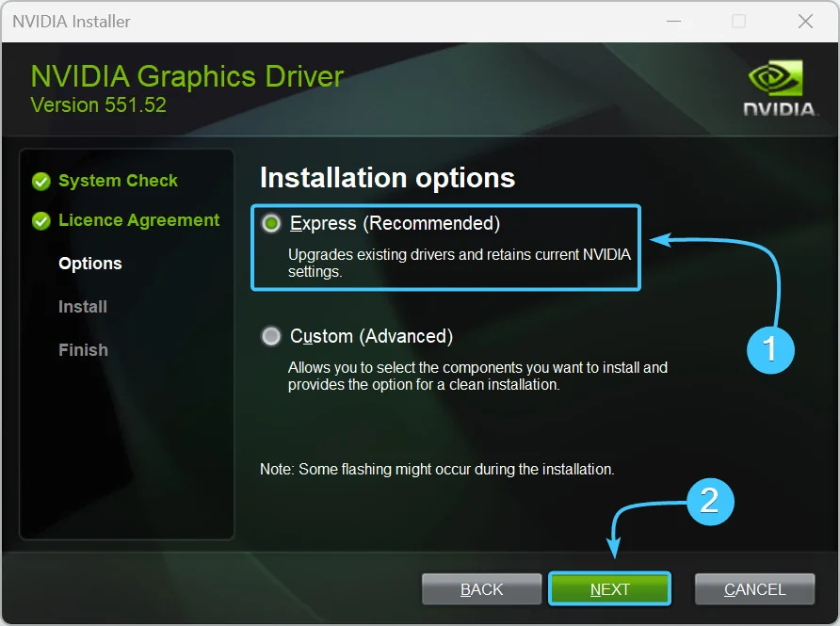This screenshot has height=626, width=840.
Task: Click the Licence Agreement green checkmark icon
Action: point(41,220)
